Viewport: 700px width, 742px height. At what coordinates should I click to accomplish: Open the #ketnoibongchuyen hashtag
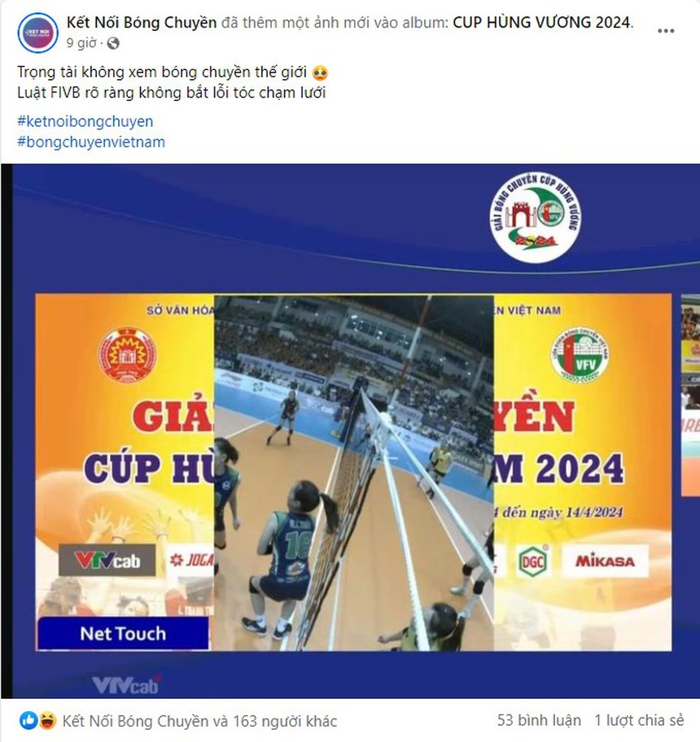(x=85, y=121)
